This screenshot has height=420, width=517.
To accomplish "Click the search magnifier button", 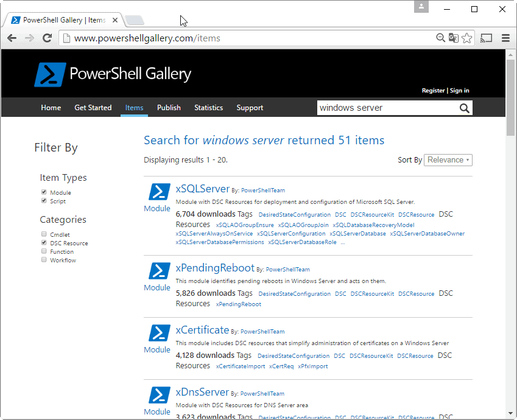I will point(464,108).
